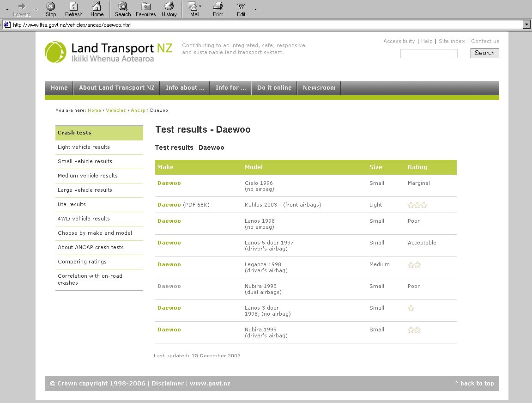Open the Info about ... menu
This screenshot has width=532, height=403.
click(185, 88)
